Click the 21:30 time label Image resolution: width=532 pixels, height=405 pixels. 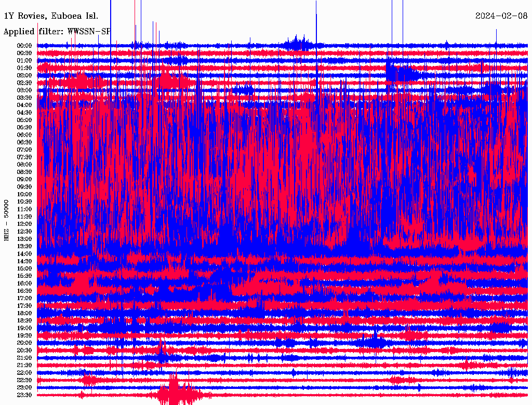(x=24, y=365)
